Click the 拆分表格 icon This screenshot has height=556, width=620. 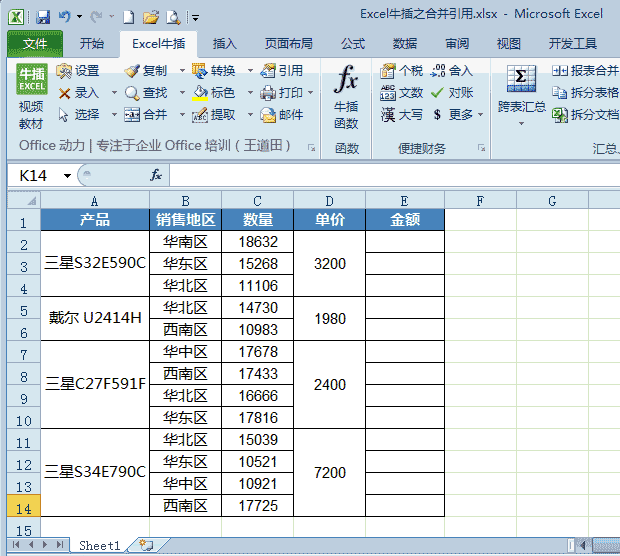(560, 93)
